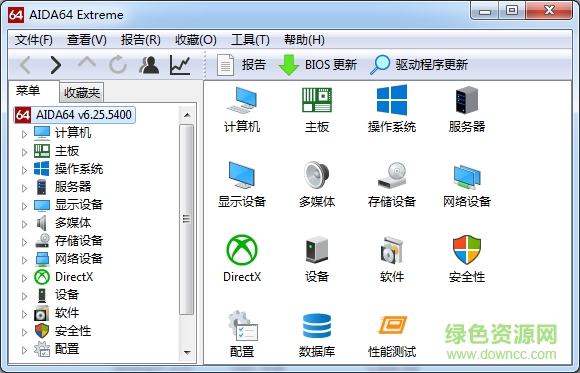580x373 pixels.
Task: Click the back navigation arrow in toolbar
Action: click(x=26, y=65)
